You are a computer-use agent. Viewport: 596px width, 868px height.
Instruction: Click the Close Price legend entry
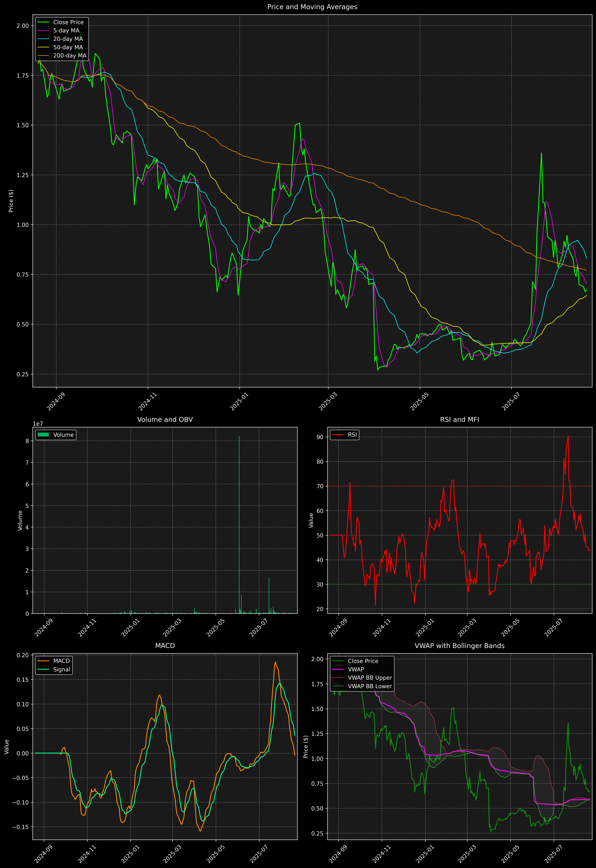68,22
